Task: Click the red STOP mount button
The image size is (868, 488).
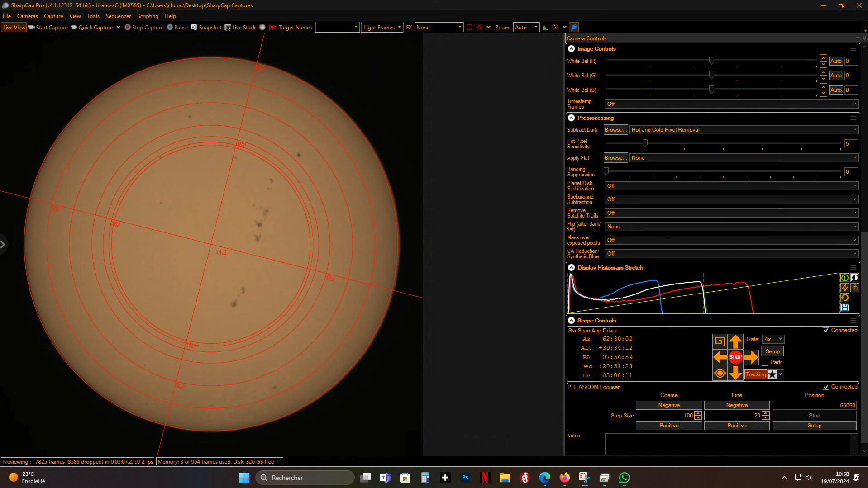Action: (x=735, y=357)
